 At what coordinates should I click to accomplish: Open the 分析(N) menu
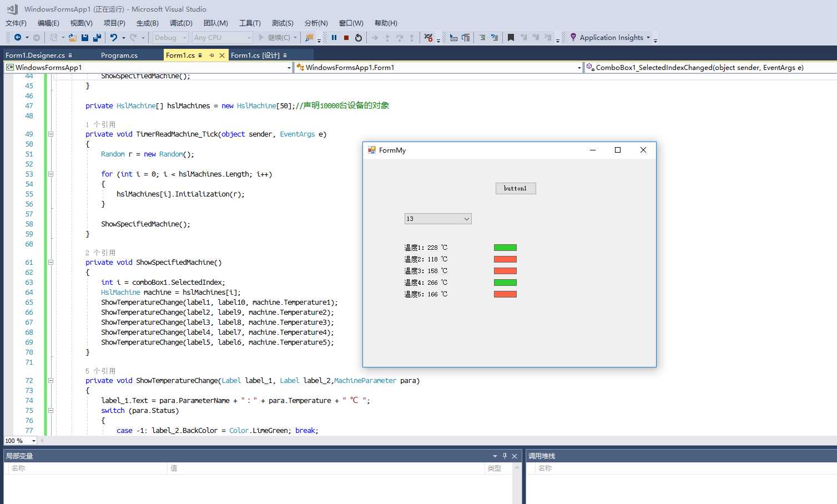coord(316,23)
